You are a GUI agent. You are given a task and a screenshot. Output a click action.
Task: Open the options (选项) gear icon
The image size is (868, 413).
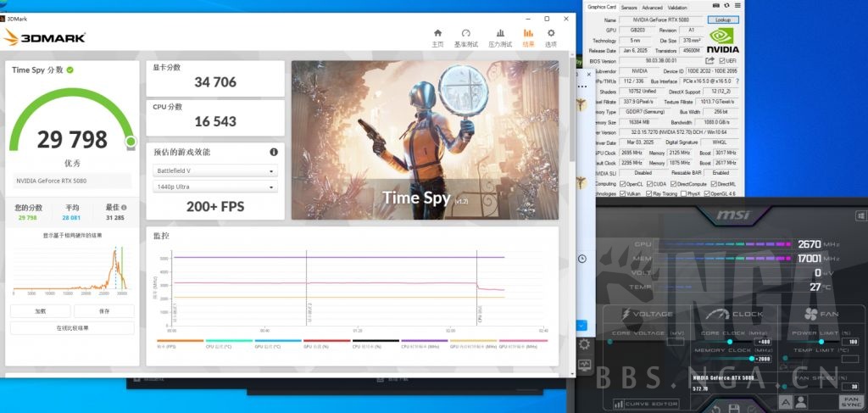(x=551, y=34)
